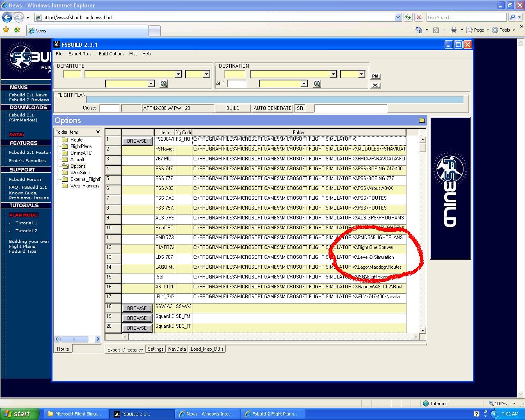Open the Fsbuild 2 Reviews link
525x420 pixels.
click(x=29, y=100)
